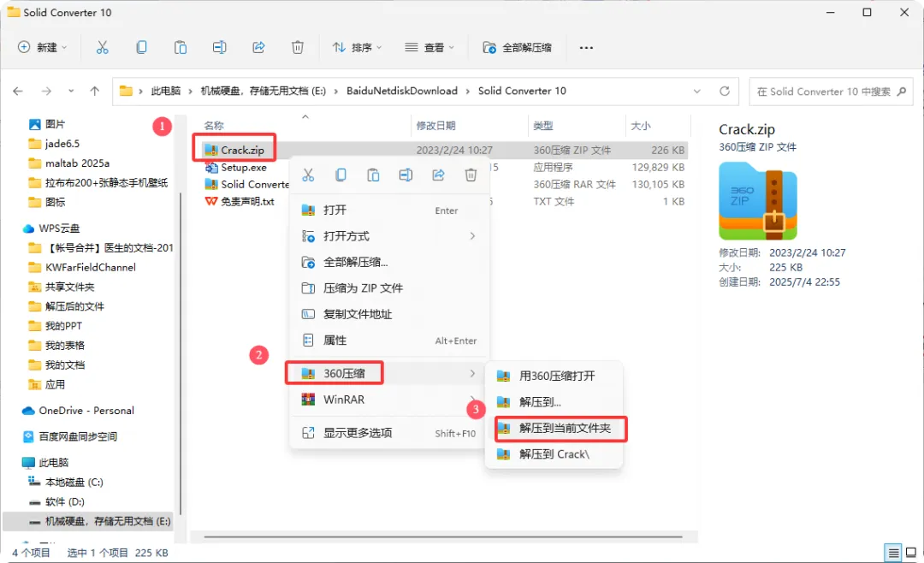Click the Crack.zip preview thumbnail

(x=758, y=202)
